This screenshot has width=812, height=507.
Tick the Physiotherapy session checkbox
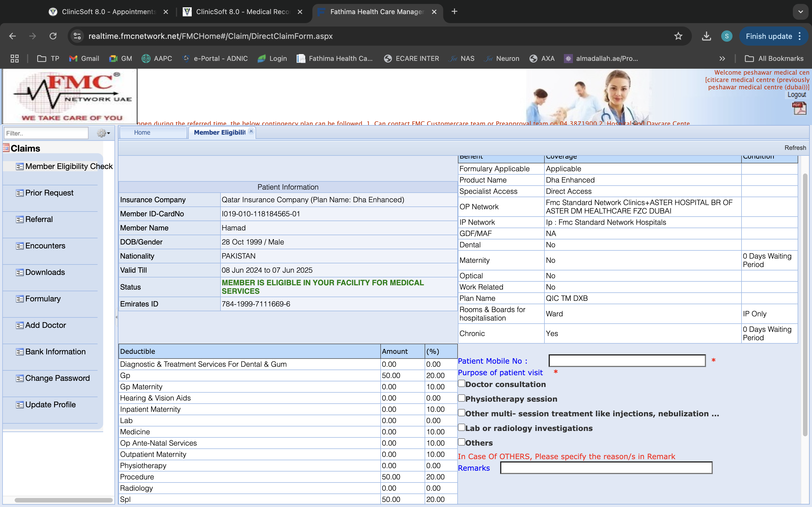[462, 398]
